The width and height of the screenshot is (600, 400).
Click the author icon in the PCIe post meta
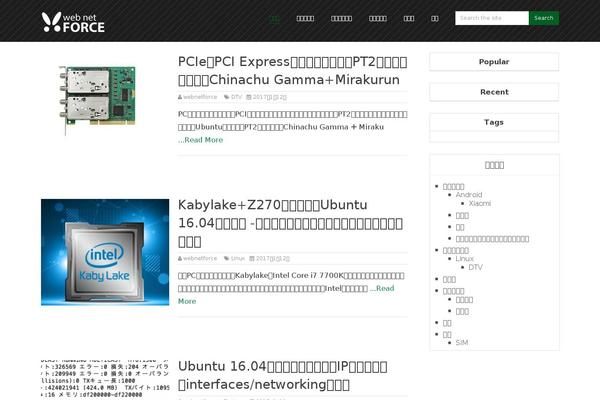(180, 97)
